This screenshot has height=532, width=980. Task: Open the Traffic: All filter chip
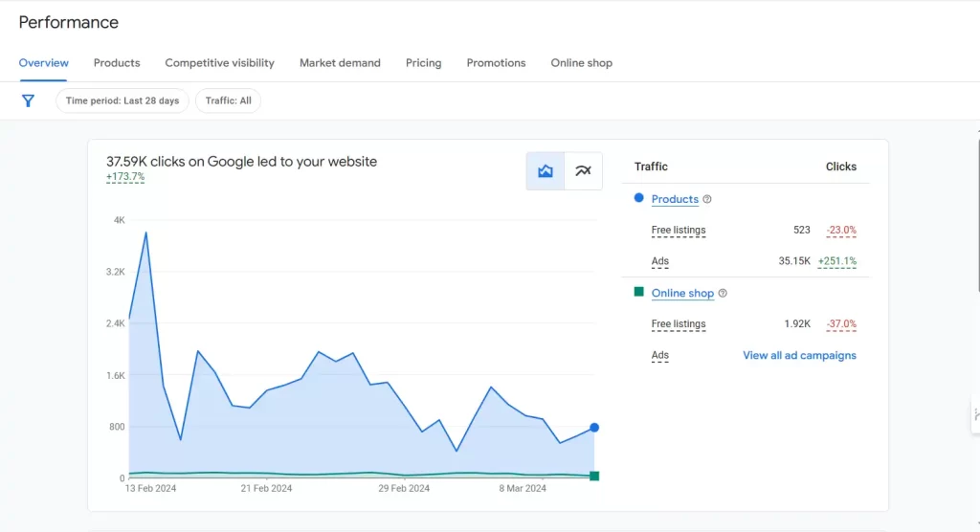pyautogui.click(x=228, y=100)
